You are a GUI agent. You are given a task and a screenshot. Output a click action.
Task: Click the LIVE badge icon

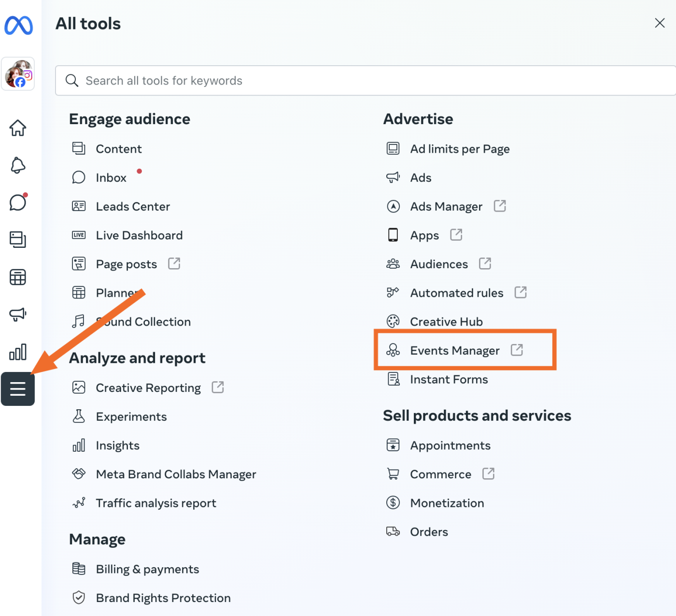(79, 235)
